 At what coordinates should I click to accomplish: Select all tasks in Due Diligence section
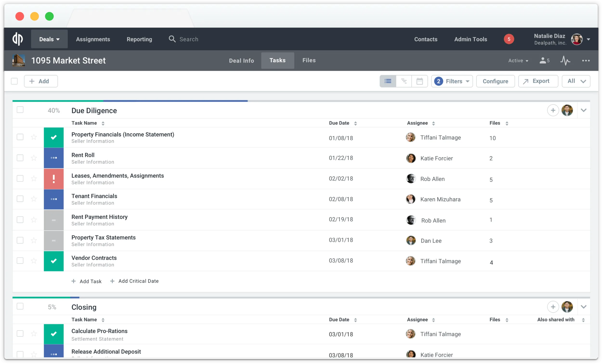(20, 110)
